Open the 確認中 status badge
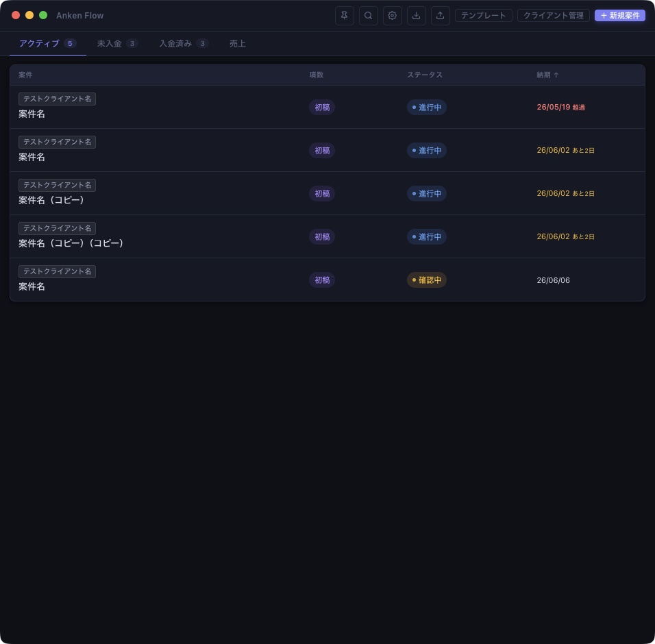This screenshot has height=644, width=655. [426, 280]
